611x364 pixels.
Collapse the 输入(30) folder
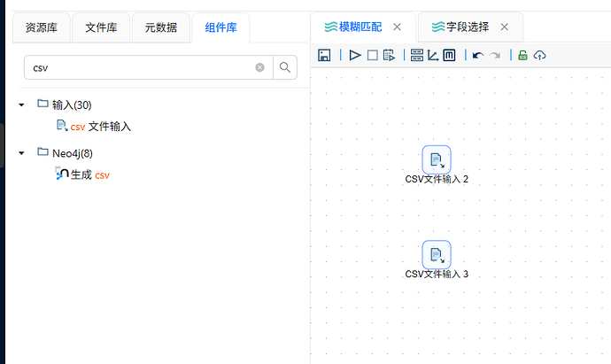tap(21, 105)
